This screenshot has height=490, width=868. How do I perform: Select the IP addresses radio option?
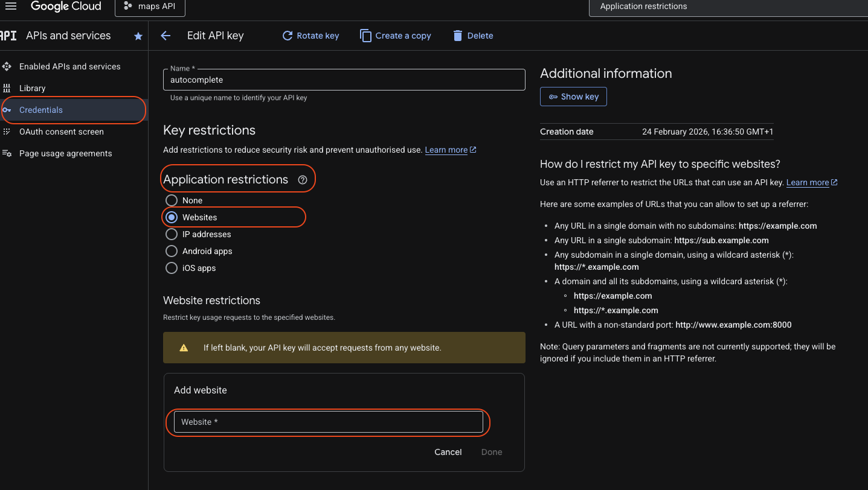tap(172, 234)
